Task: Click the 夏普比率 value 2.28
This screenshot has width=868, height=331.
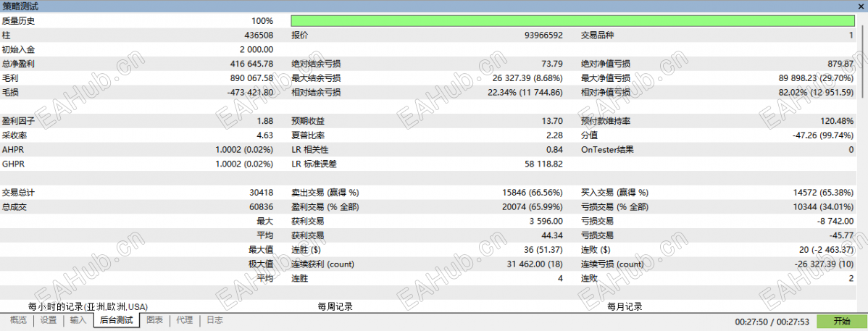Action: coord(555,135)
